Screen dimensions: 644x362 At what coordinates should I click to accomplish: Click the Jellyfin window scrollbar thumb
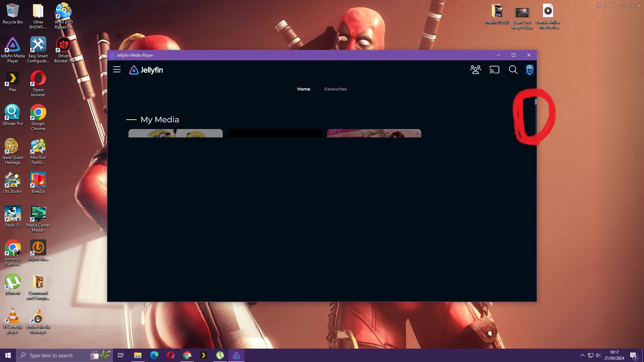536,102
